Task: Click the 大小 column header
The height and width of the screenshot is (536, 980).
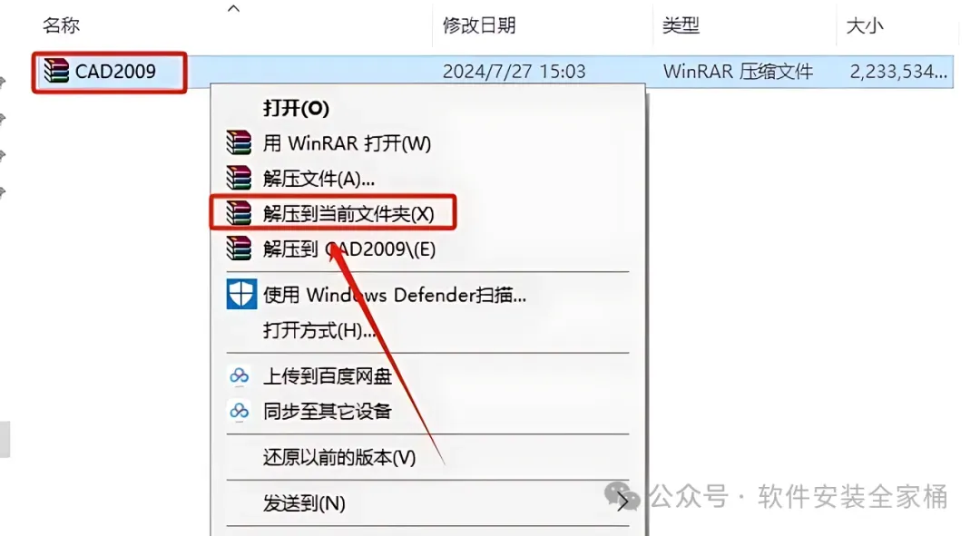Action: coord(865,25)
